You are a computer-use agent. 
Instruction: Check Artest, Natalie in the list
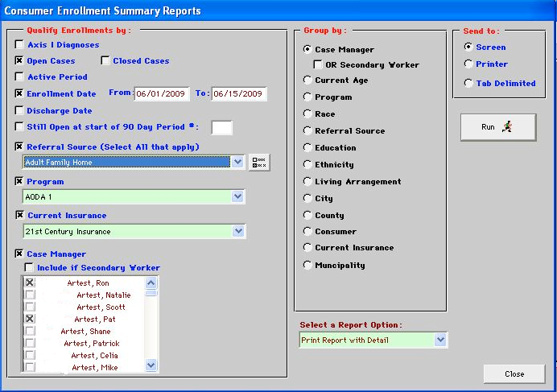pos(30,295)
